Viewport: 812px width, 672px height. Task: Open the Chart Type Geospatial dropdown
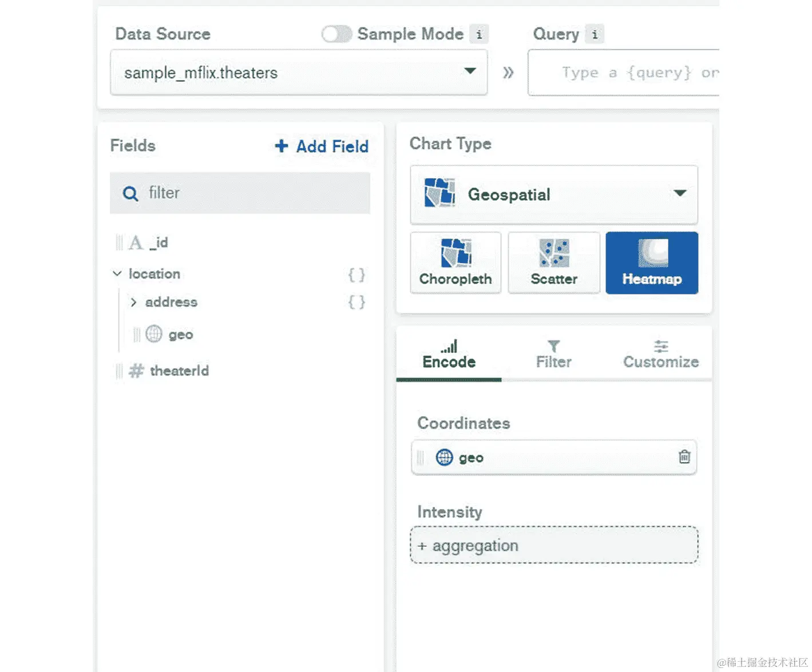554,194
